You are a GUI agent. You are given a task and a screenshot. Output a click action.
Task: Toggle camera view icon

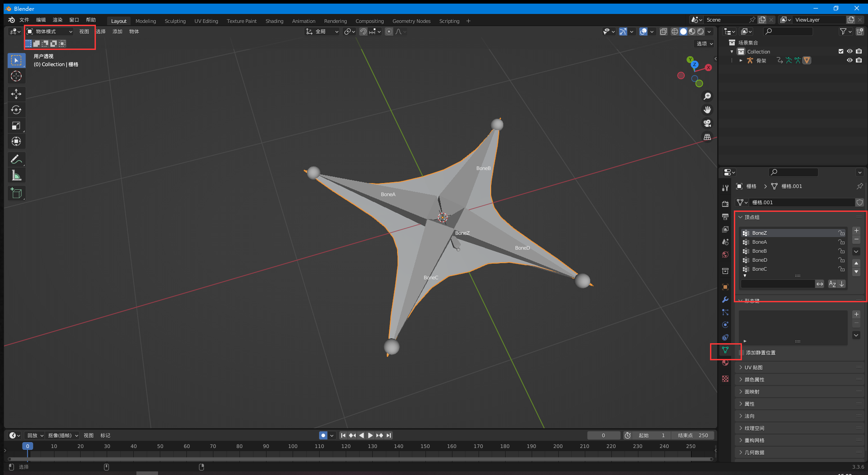pos(707,123)
